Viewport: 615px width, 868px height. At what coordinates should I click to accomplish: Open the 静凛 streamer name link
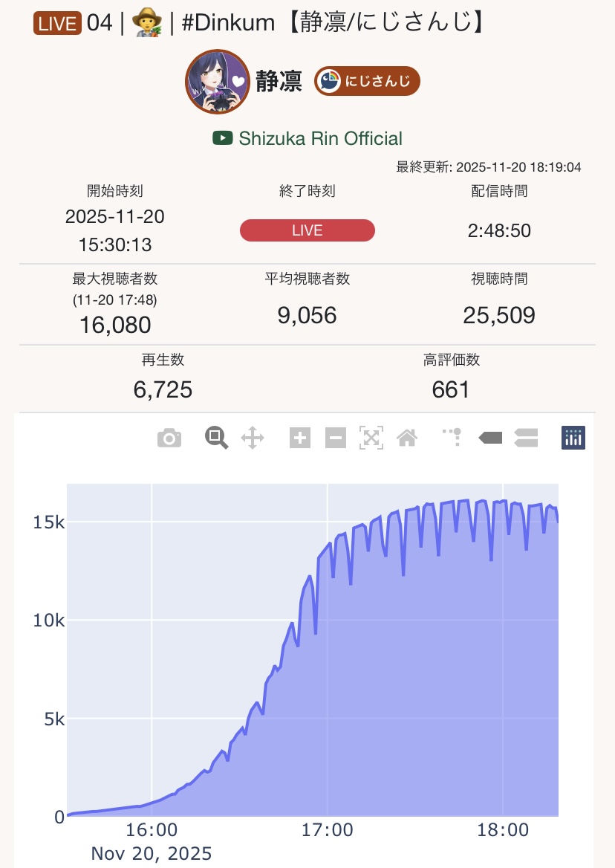point(279,82)
